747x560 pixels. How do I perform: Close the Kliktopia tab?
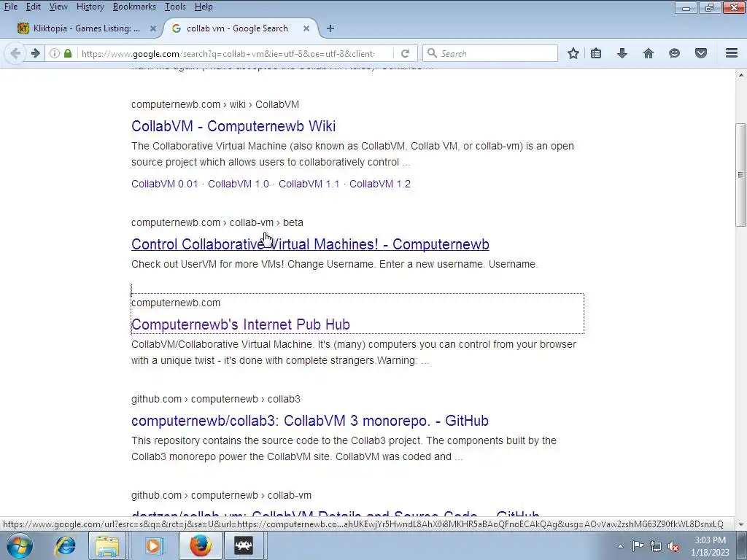[x=153, y=28]
